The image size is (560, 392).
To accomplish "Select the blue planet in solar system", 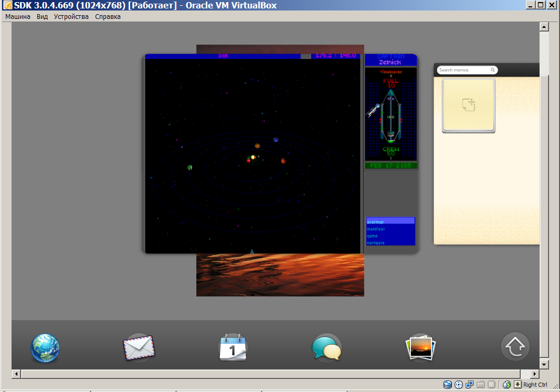I will [276, 140].
